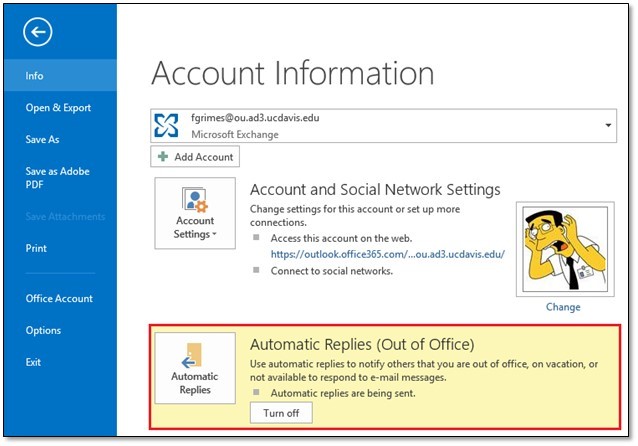Choose Save As in the sidebar
This screenshot has width=638, height=446.
42,139
